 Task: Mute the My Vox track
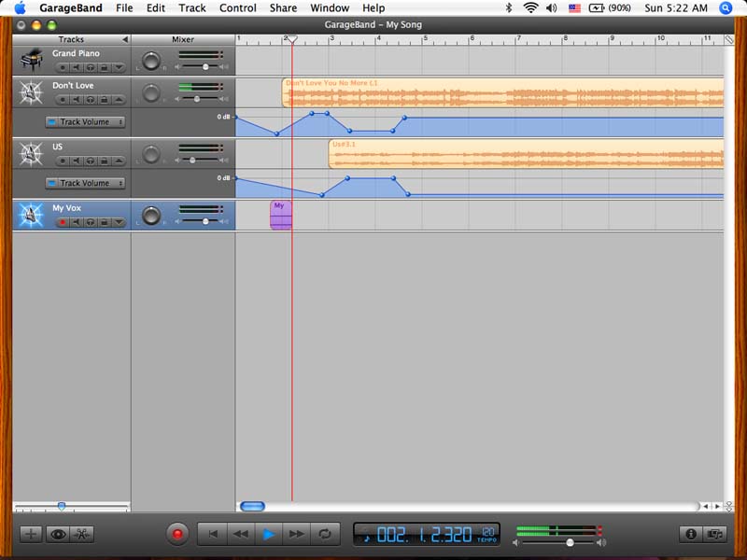click(77, 222)
